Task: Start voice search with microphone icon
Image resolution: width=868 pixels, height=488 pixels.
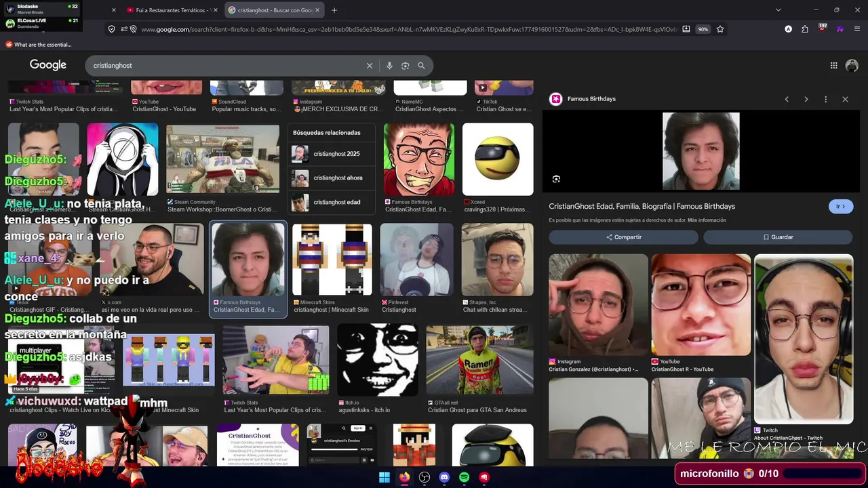Action: pyautogui.click(x=389, y=66)
